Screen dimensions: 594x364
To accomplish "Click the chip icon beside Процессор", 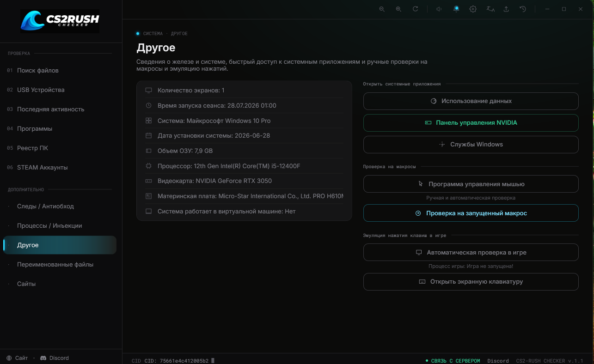I will click(x=148, y=166).
